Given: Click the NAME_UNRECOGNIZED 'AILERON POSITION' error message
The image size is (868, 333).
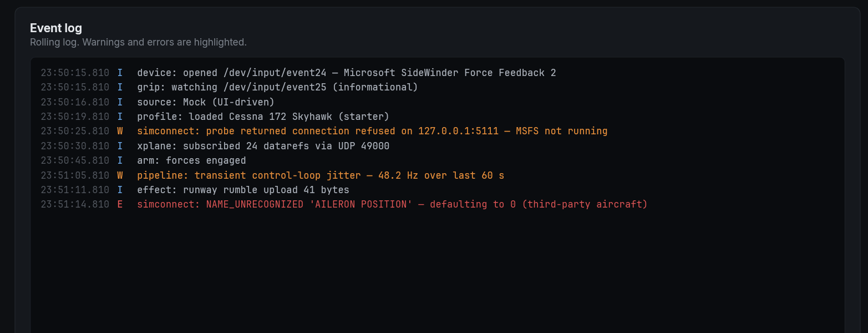Looking at the screenshot, I should 392,204.
